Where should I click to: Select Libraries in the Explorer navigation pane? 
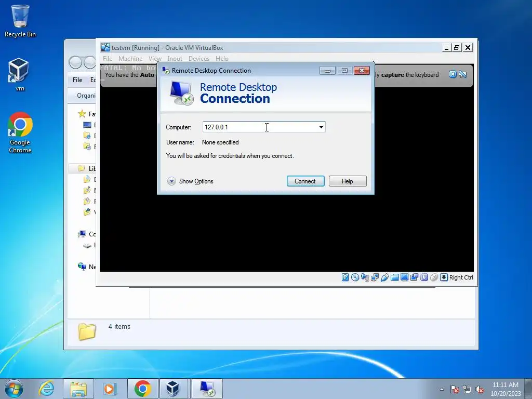pos(87,168)
